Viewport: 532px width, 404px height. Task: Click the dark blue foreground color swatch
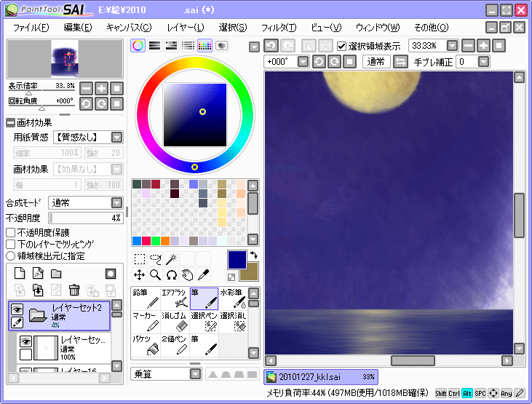point(237,259)
